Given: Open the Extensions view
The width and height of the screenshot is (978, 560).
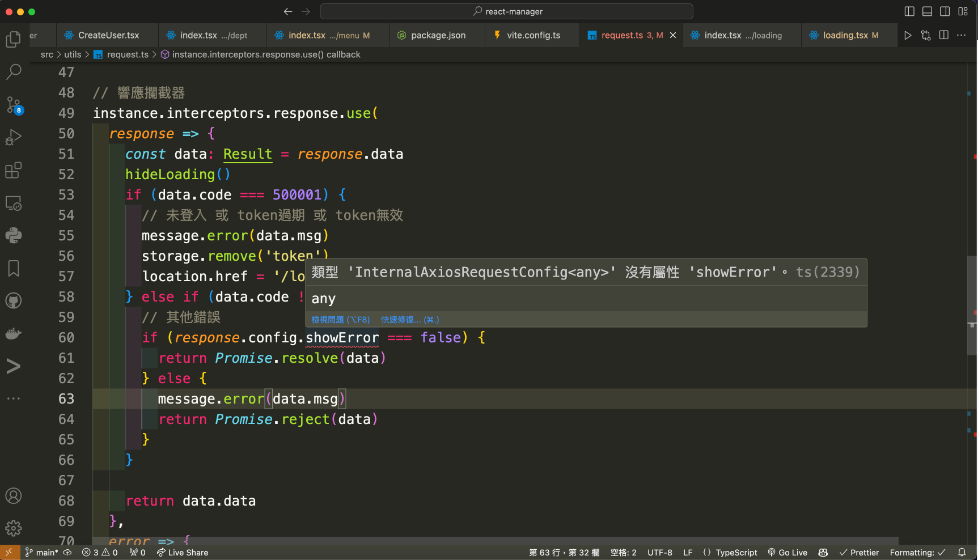Looking at the screenshot, I should click(x=13, y=170).
